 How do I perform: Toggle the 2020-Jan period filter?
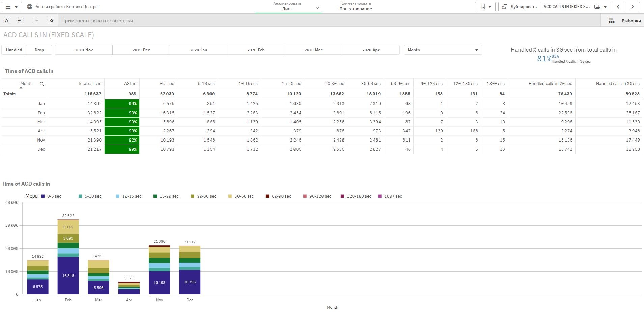(198, 50)
